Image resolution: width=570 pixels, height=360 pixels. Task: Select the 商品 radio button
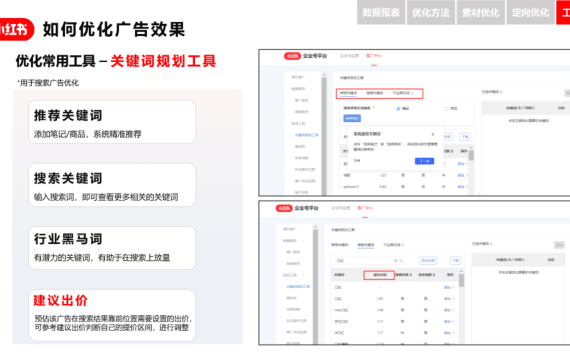tap(446, 109)
